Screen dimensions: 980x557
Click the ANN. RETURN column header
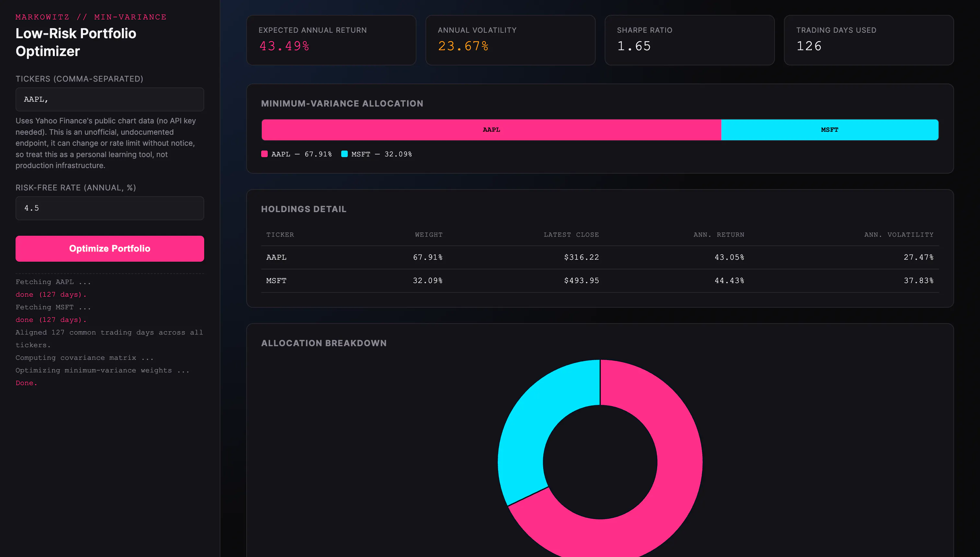719,234
